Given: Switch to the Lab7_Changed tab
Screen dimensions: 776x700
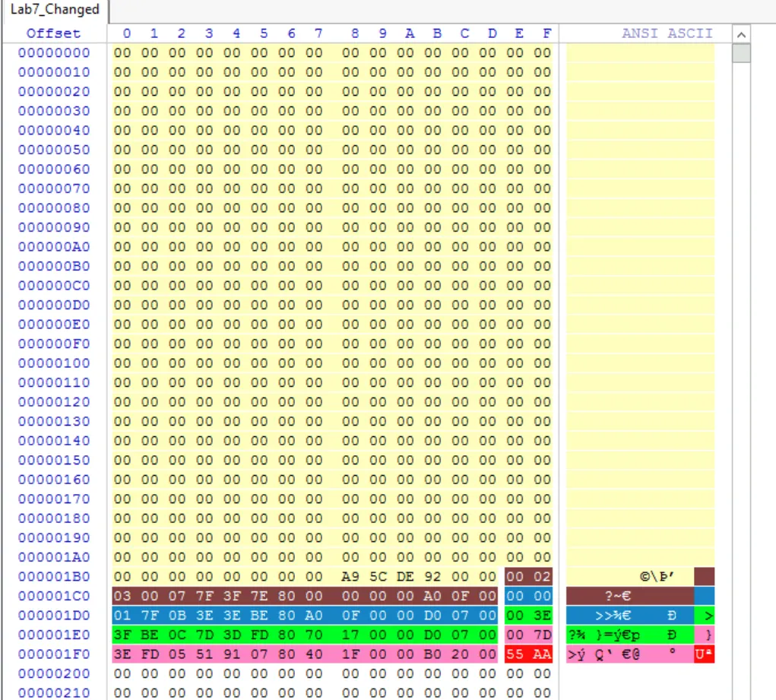Looking at the screenshot, I should tap(55, 10).
